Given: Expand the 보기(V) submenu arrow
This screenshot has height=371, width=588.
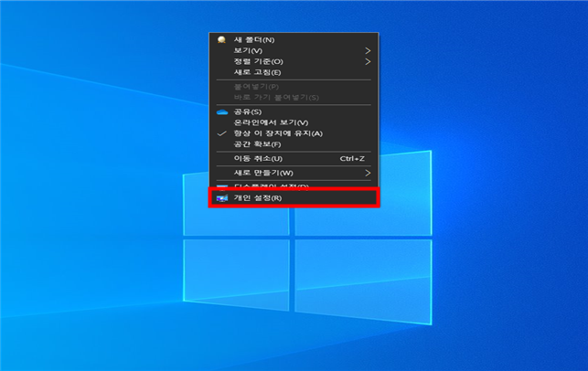Looking at the screenshot, I should 368,50.
